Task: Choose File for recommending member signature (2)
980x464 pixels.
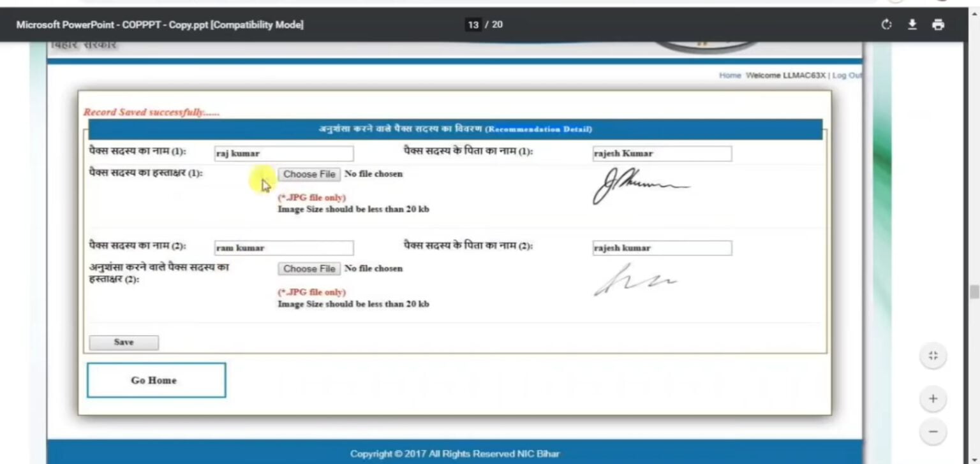Action: [x=309, y=269]
